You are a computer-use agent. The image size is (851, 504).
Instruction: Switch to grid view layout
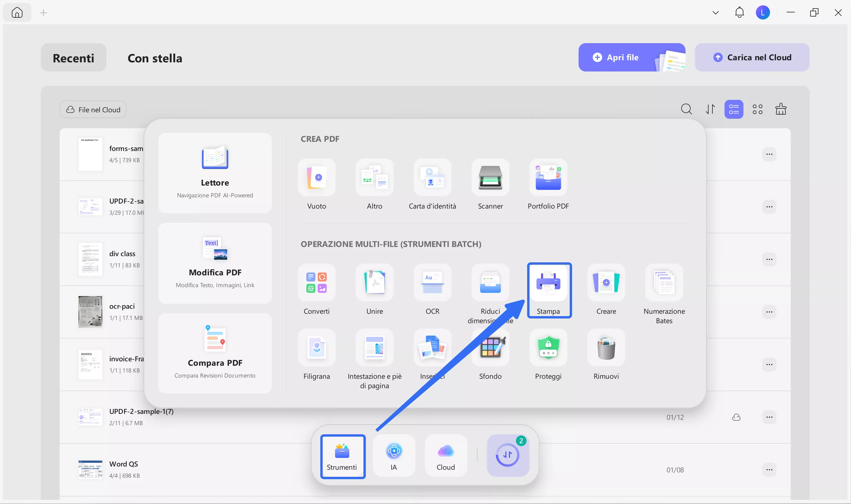point(757,109)
